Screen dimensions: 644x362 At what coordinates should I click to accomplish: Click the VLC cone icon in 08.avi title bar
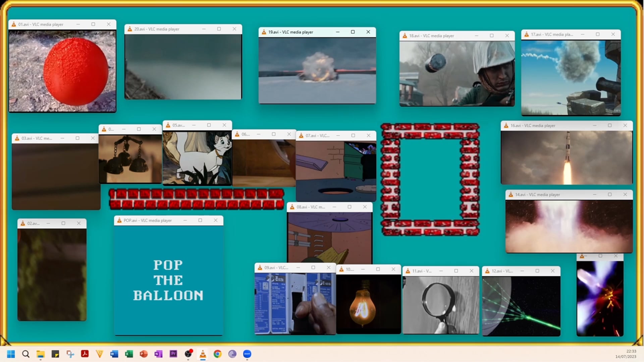click(x=292, y=207)
